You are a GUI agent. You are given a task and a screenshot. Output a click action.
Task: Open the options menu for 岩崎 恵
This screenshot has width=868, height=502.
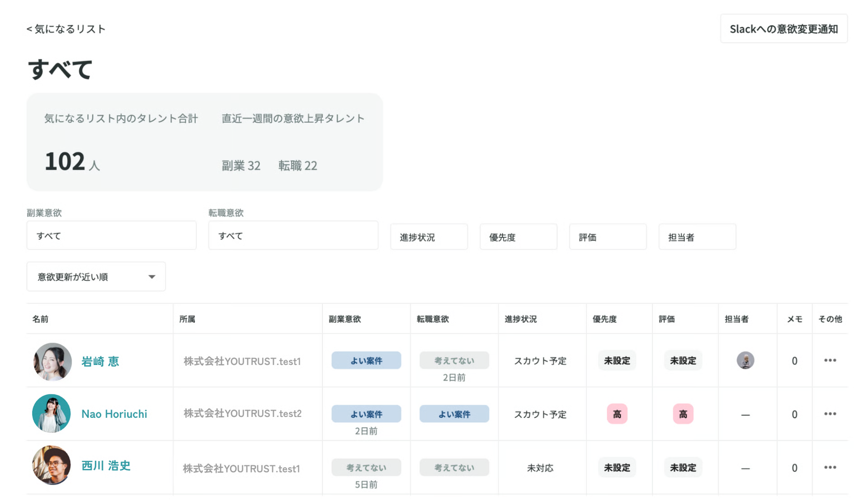(x=830, y=360)
